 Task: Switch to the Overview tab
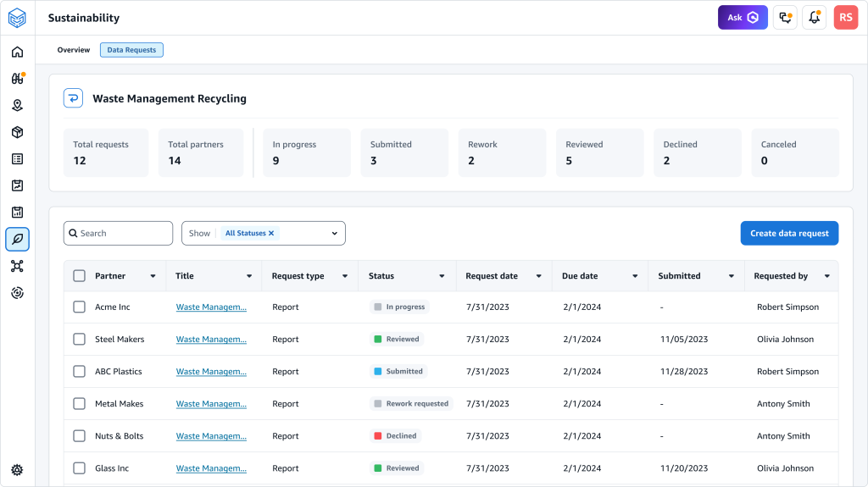(74, 50)
